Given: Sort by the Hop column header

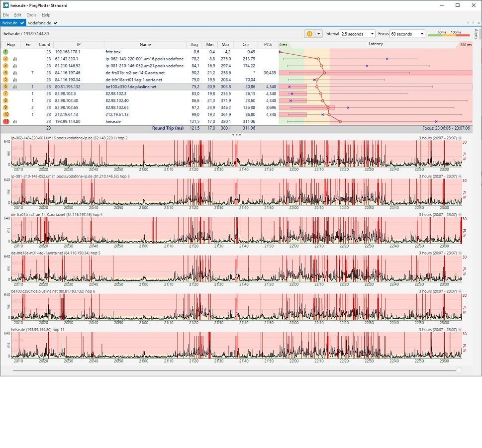Looking at the screenshot, I should [11, 45].
